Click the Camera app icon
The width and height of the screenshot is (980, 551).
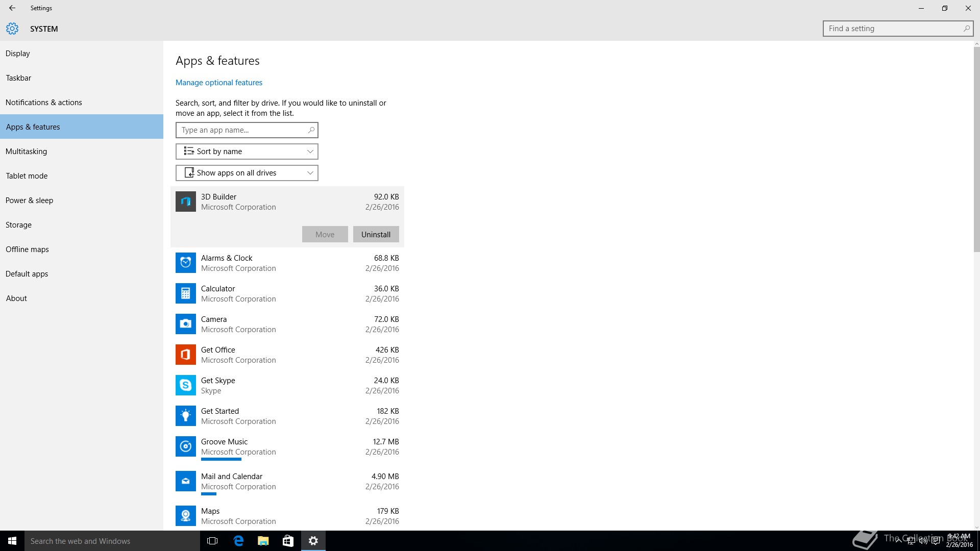pyautogui.click(x=186, y=324)
